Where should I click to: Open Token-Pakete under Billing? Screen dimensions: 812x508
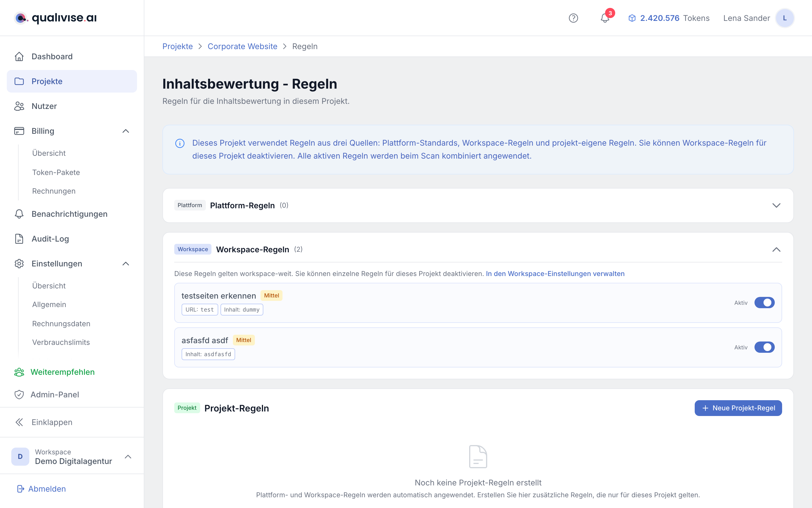click(x=56, y=172)
